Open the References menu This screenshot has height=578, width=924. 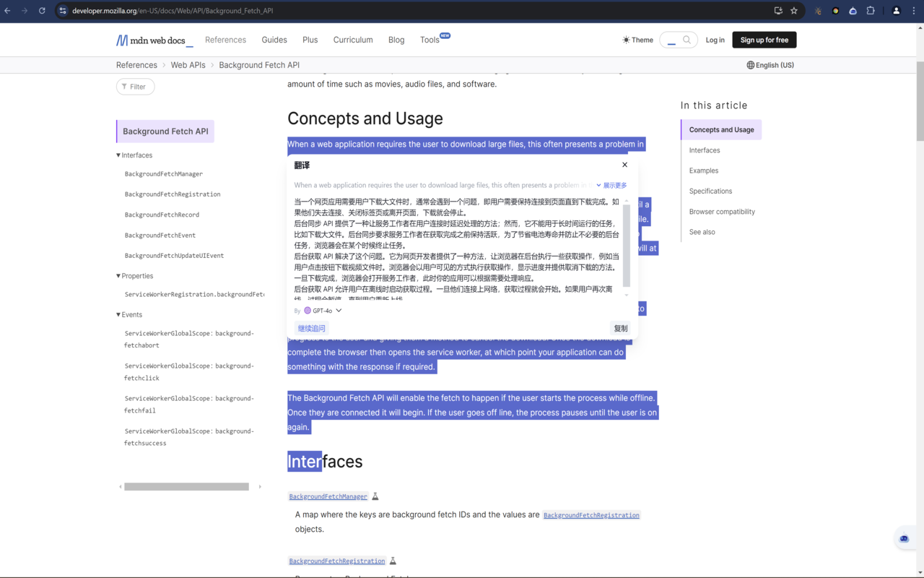[225, 40]
